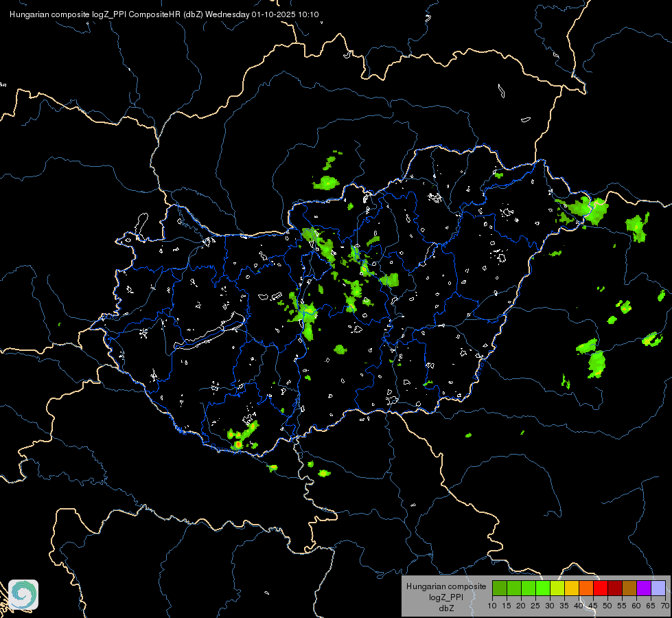Viewport: 672px width, 618px height.
Task: Click the legend scale value 15
Action: click(507, 606)
